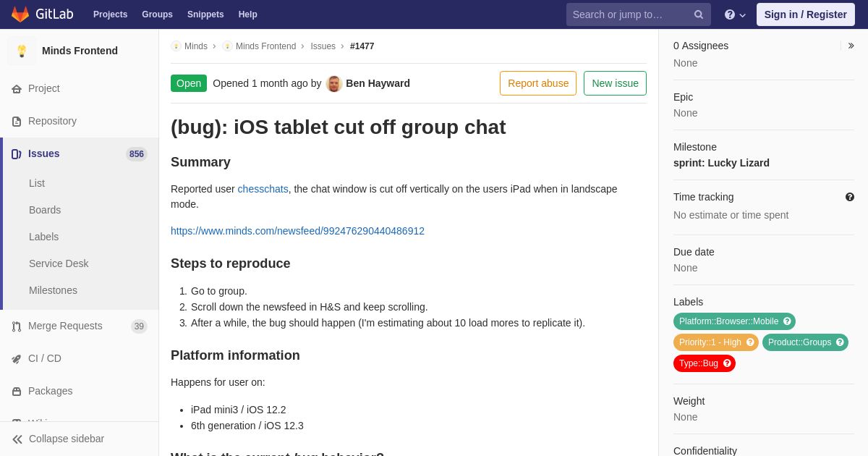This screenshot has width=868, height=456.
Task: Click Collapse sidebar text
Action: pyautogui.click(x=67, y=439)
